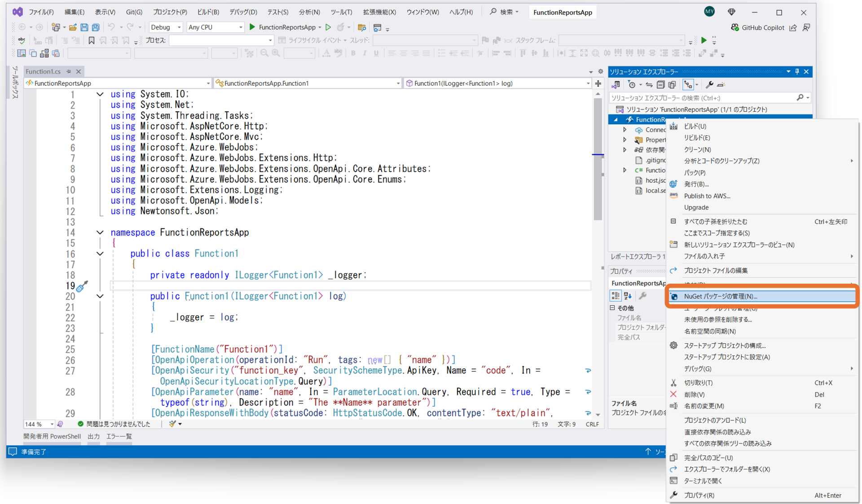The width and height of the screenshot is (862, 504).
Task: Open the 144 % zoom level dropdown
Action: (40, 424)
